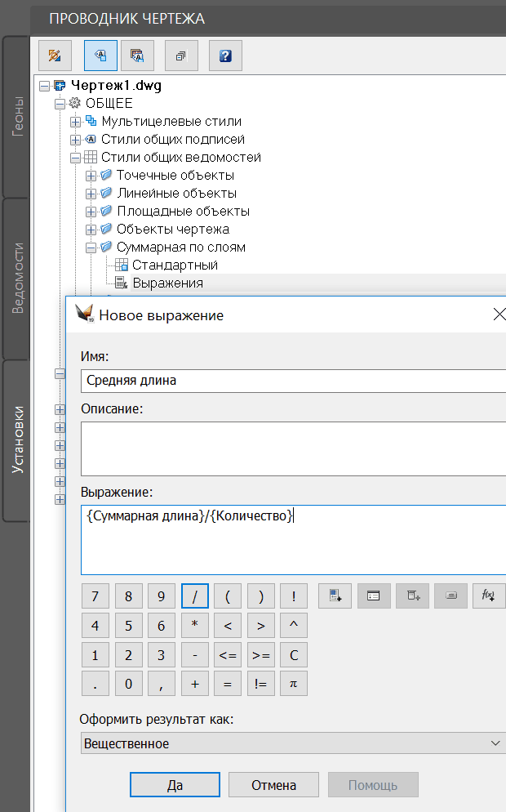This screenshot has height=812, width=506.
Task: Toggle the highlighted label-style view toolbar button
Action: [100, 56]
